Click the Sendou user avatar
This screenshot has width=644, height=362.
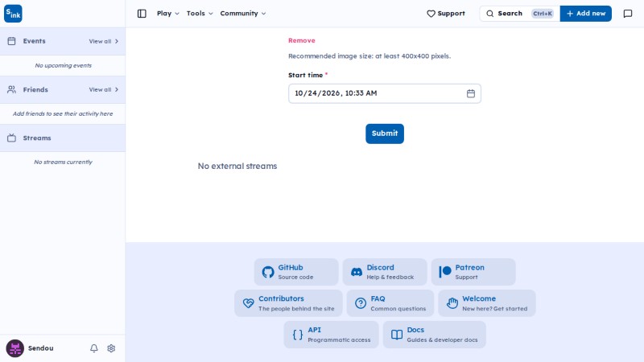click(x=14, y=348)
